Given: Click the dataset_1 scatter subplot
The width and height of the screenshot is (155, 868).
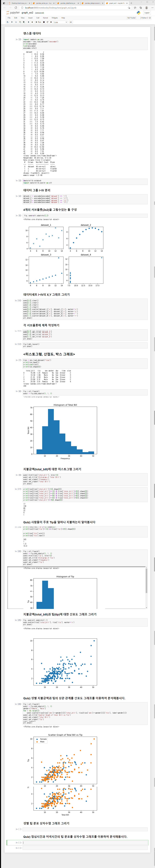Looking at the screenshot, I should 46,238.
